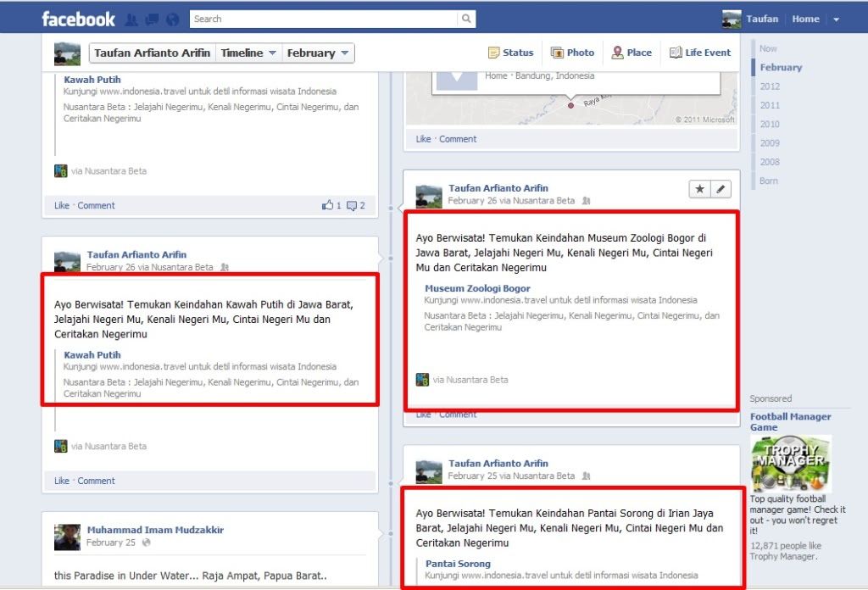Viewport: 868px width, 590px height.
Task: Open the Facebook logo home link
Action: click(x=78, y=19)
